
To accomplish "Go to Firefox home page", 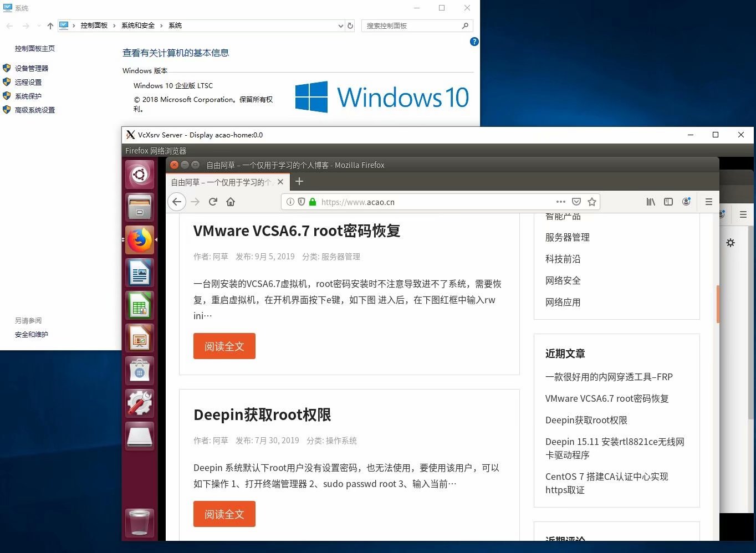I will (231, 202).
